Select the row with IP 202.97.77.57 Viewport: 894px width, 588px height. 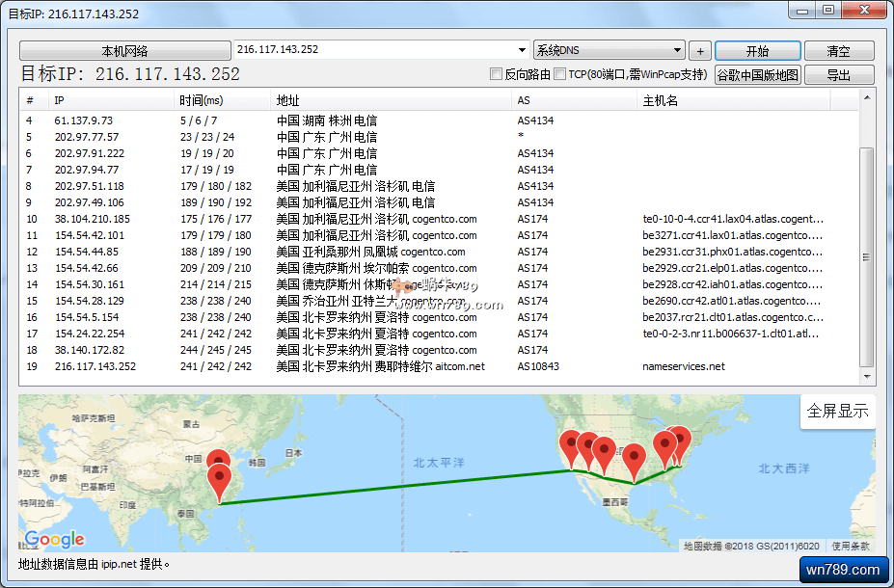pyautogui.click(x=87, y=137)
